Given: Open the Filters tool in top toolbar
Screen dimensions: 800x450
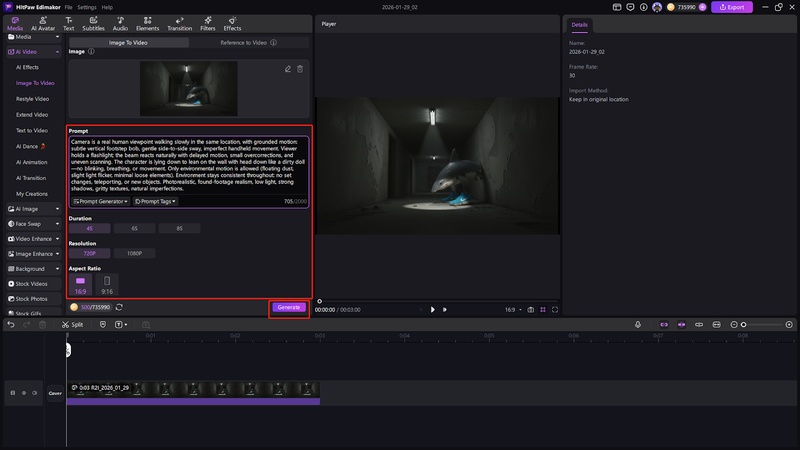Looking at the screenshot, I should pos(207,23).
